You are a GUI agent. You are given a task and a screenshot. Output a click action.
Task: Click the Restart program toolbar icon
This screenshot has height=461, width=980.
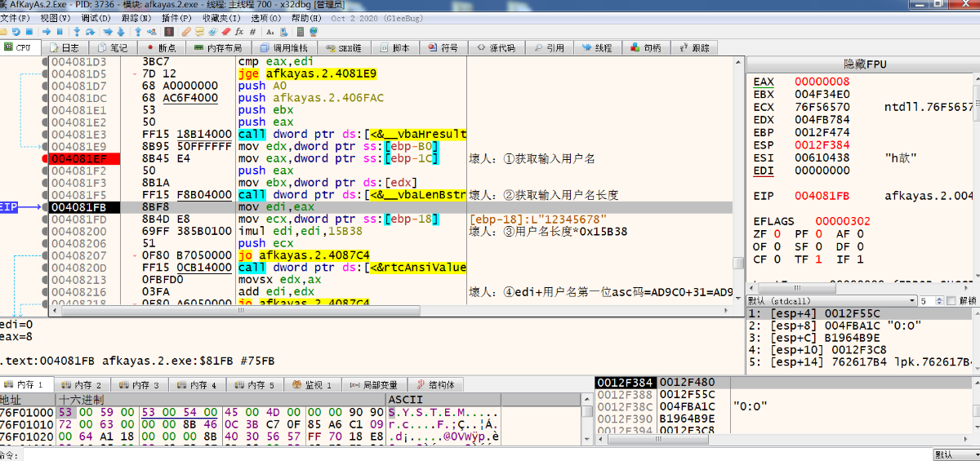click(x=16, y=32)
